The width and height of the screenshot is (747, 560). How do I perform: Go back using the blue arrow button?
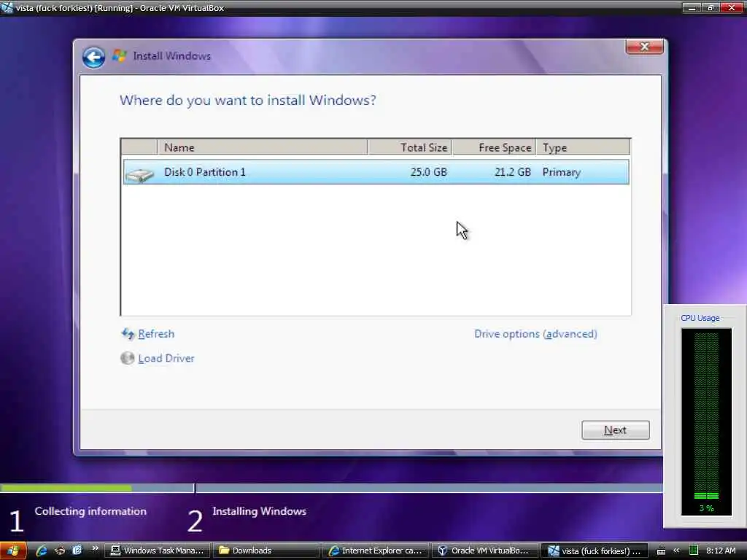[93, 58]
